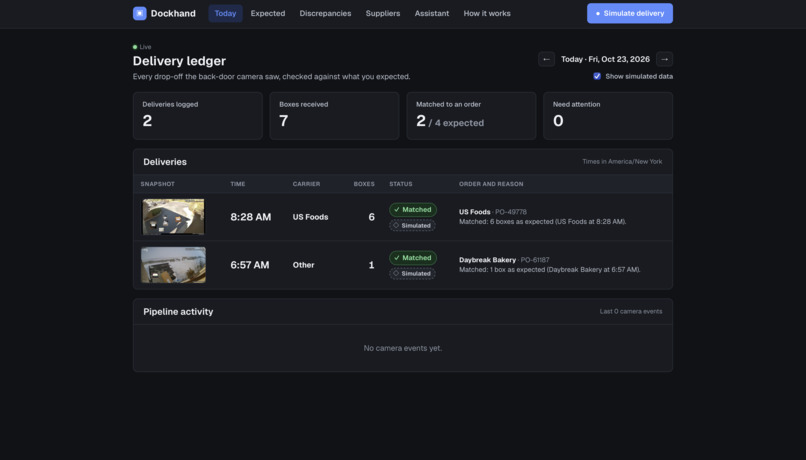Click the Simulate delivery button

tap(630, 13)
